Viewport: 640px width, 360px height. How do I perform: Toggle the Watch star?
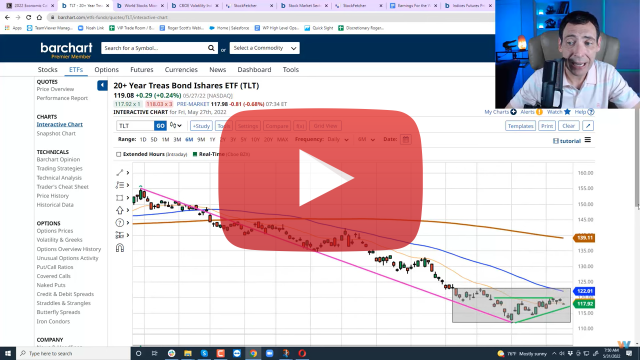point(567,112)
